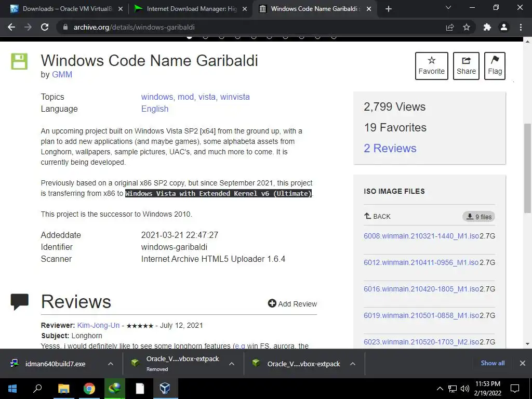Click the scrollbar down arrow
Screen dimensions: 532x399
tap(527, 344)
